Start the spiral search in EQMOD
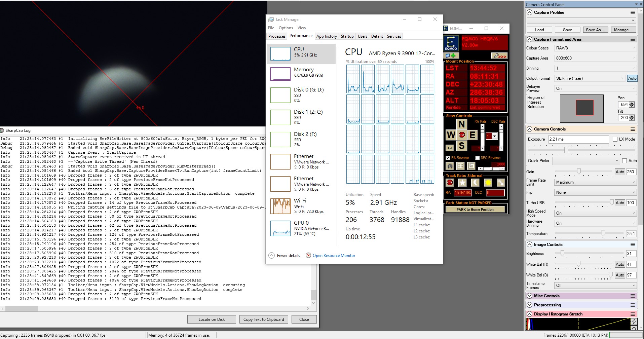The height and width of the screenshot is (339, 644). pyautogui.click(x=471, y=166)
